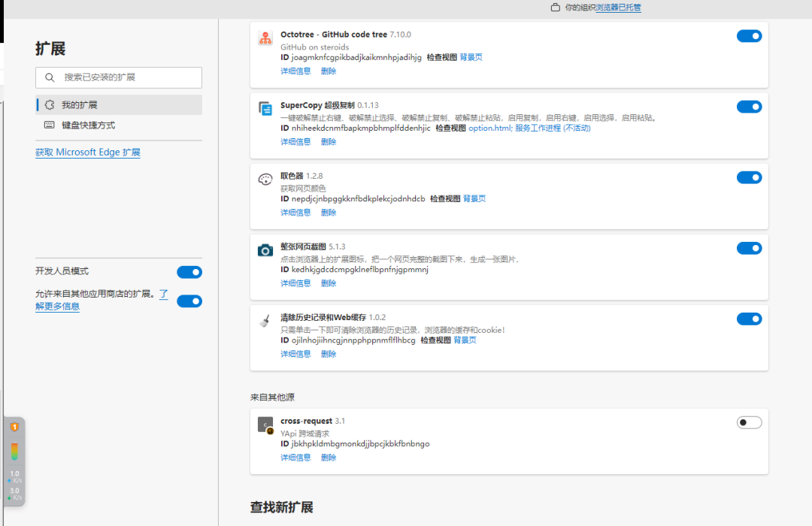Click the Octotree extension icon
Image resolution: width=812 pixels, height=526 pixels.
click(x=265, y=38)
